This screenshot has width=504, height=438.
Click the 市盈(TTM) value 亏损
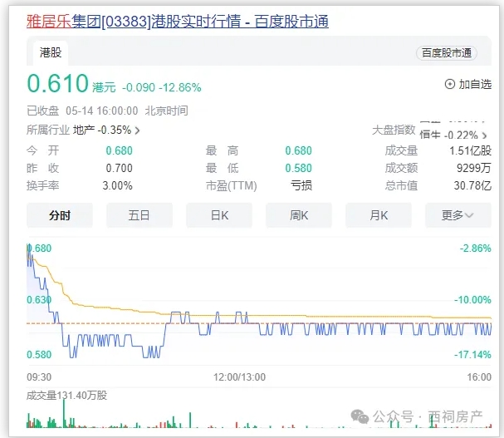(301, 185)
